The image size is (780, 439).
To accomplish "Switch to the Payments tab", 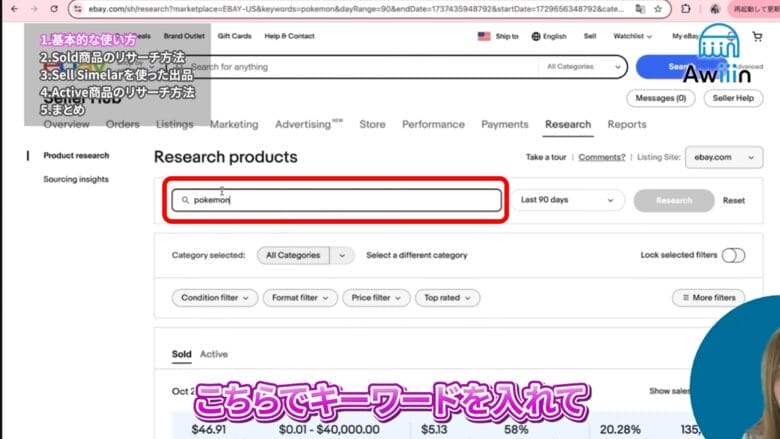I will pos(504,124).
